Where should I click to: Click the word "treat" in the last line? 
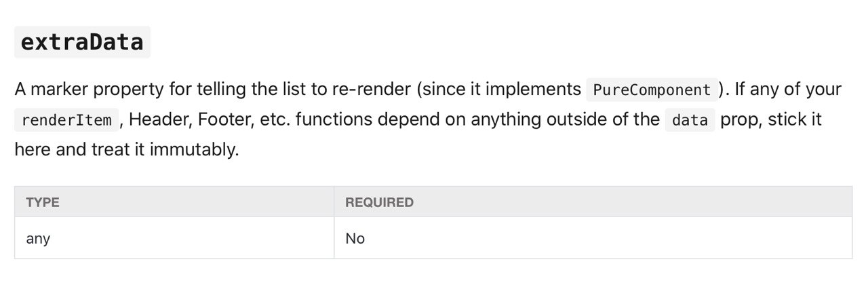point(111,149)
